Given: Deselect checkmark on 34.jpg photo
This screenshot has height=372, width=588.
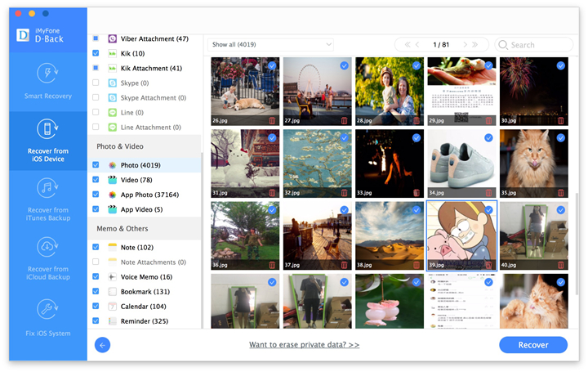Looking at the screenshot, I should pyautogui.click(x=488, y=138).
